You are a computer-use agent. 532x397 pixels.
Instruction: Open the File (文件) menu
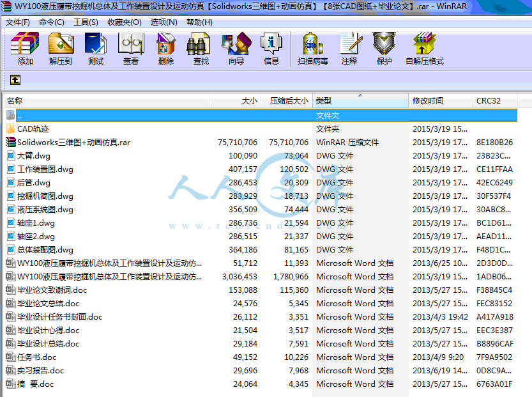[x=18, y=22]
